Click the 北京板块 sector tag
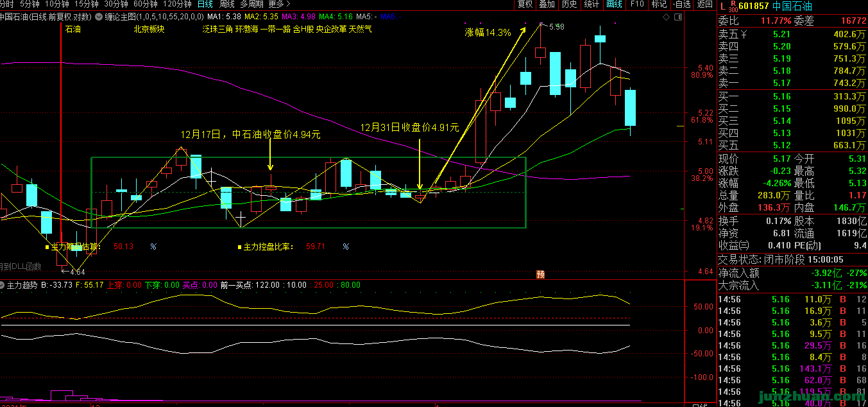Viewport: 868px width, 407px height. (x=149, y=29)
